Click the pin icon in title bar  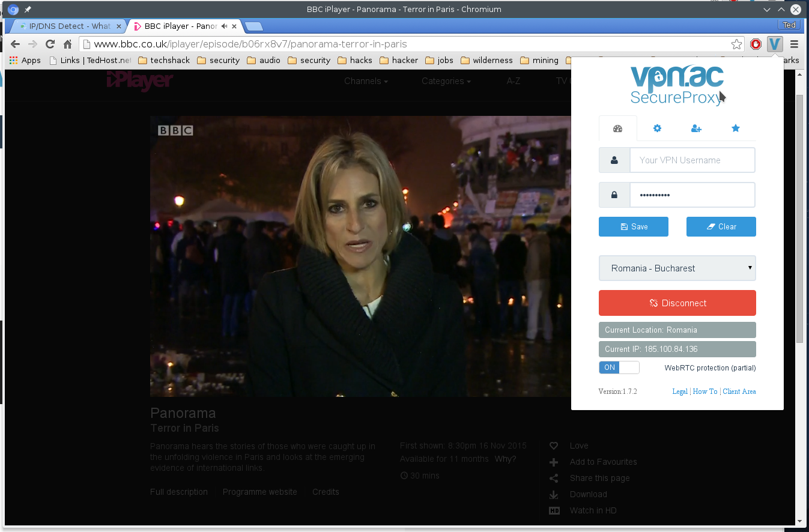point(28,10)
